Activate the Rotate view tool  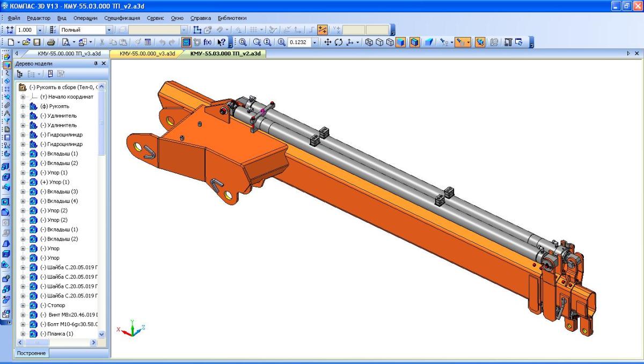pyautogui.click(x=339, y=42)
